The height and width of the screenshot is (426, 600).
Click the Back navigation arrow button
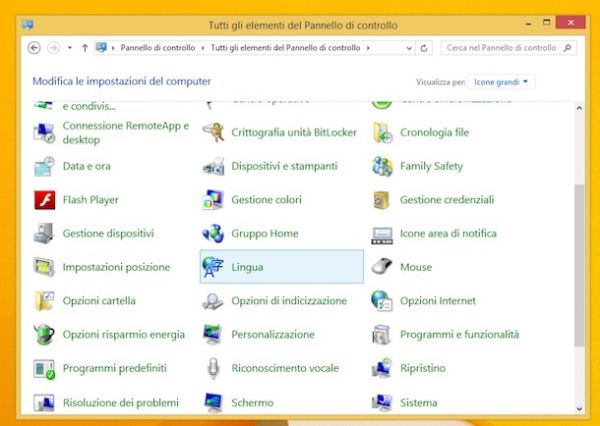34,47
